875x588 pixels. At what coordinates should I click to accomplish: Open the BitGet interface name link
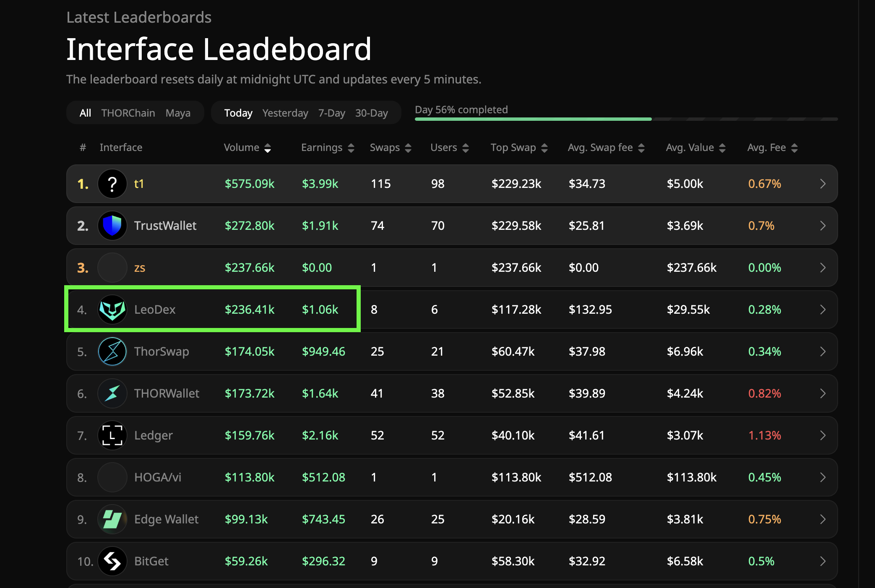click(x=151, y=561)
